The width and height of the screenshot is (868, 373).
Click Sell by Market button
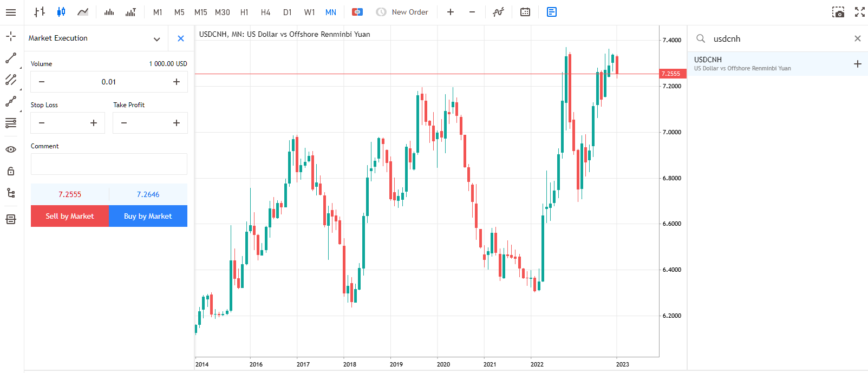click(x=70, y=216)
